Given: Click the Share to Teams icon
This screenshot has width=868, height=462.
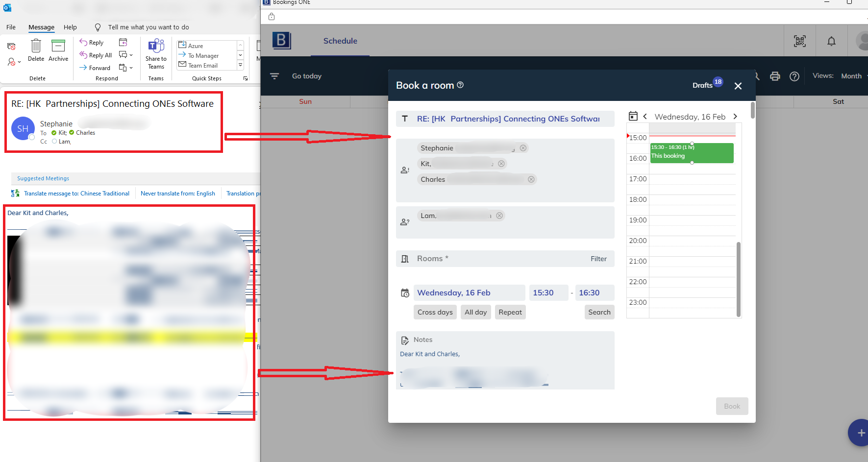Looking at the screenshot, I should coord(156,47).
